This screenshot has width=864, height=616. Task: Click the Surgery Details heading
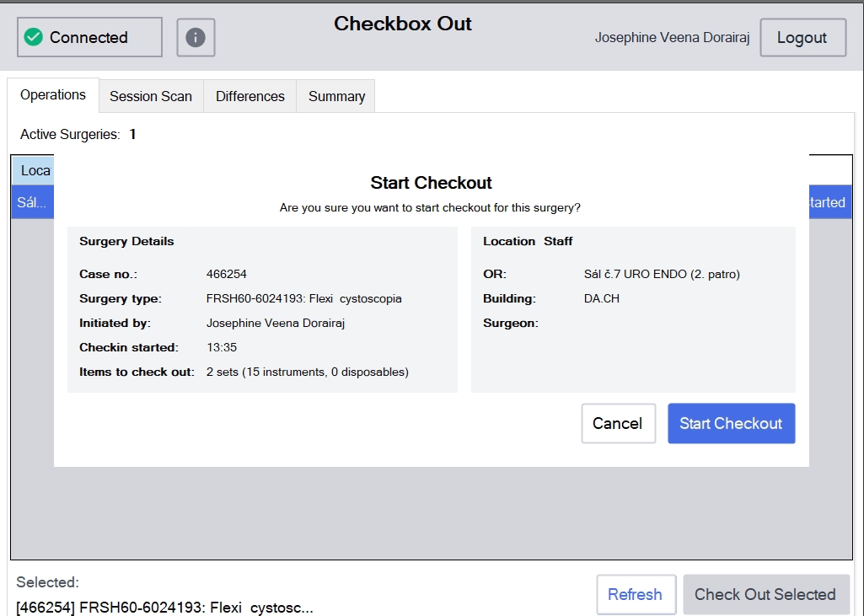point(126,241)
